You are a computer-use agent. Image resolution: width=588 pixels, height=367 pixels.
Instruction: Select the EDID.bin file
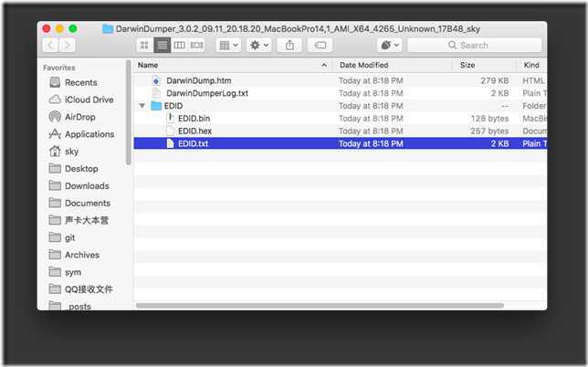tap(341, 119)
